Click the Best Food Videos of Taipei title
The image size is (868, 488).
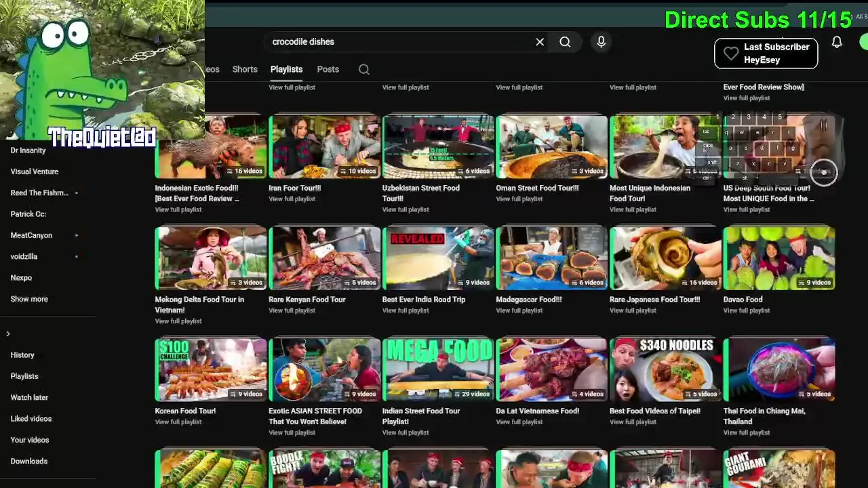coord(655,411)
